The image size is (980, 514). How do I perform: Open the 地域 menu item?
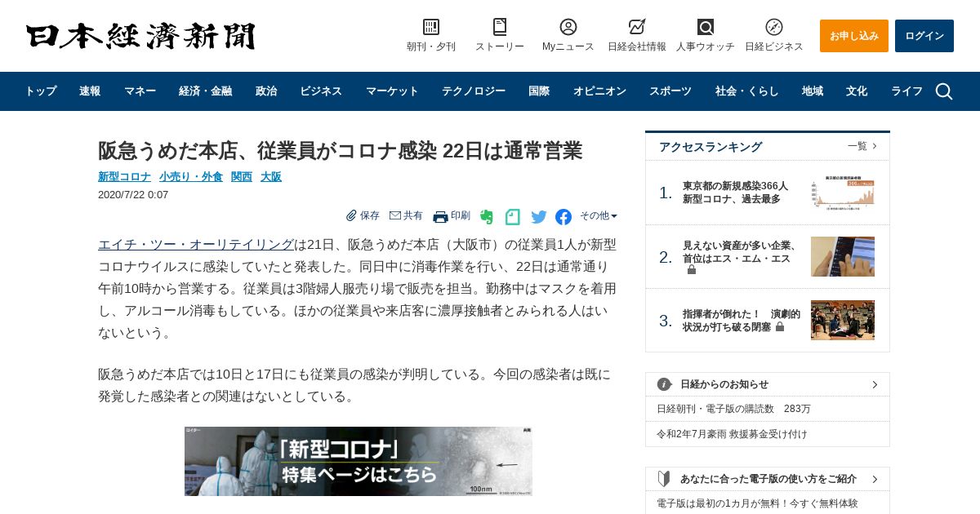(813, 91)
